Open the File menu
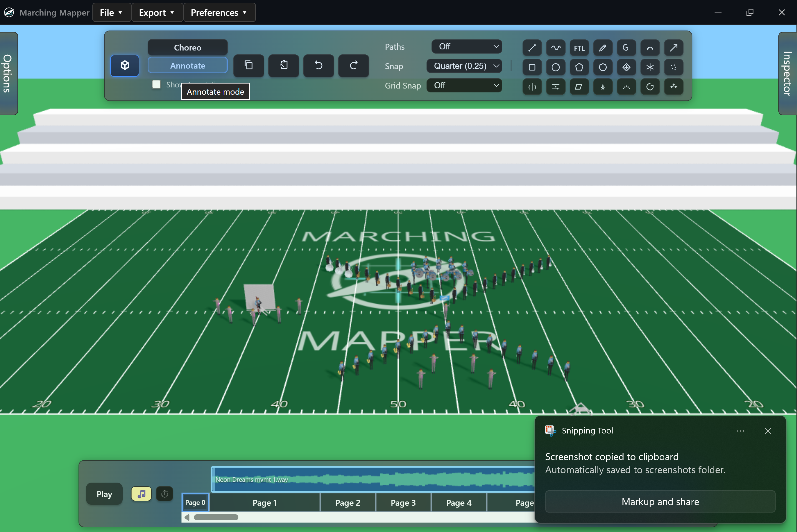This screenshot has width=797, height=532. [x=112, y=12]
